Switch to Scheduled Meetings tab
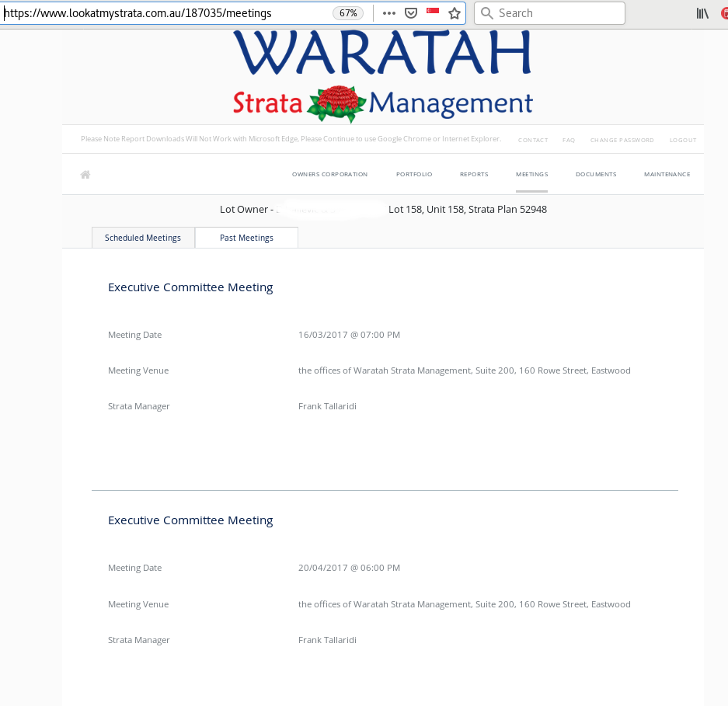 143,238
